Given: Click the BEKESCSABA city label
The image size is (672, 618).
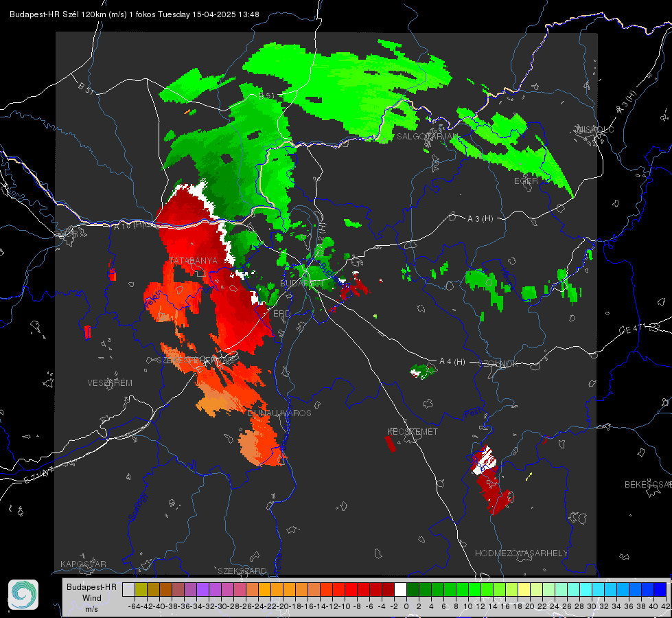Looking at the screenshot, I should 648,485.
